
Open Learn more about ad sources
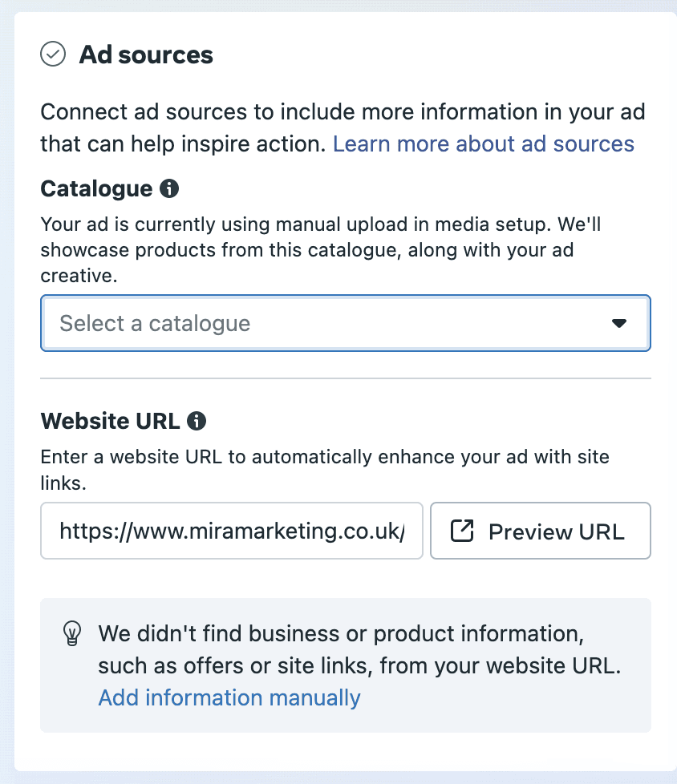point(484,143)
